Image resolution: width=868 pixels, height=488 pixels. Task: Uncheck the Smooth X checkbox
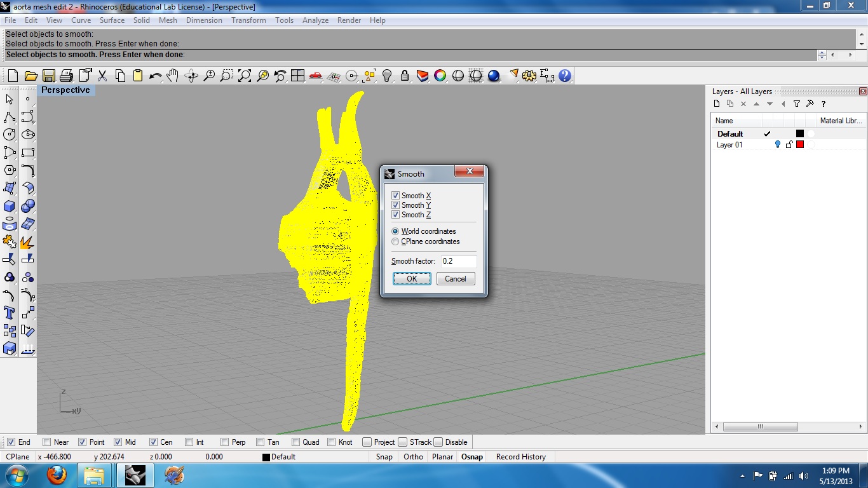click(x=395, y=196)
